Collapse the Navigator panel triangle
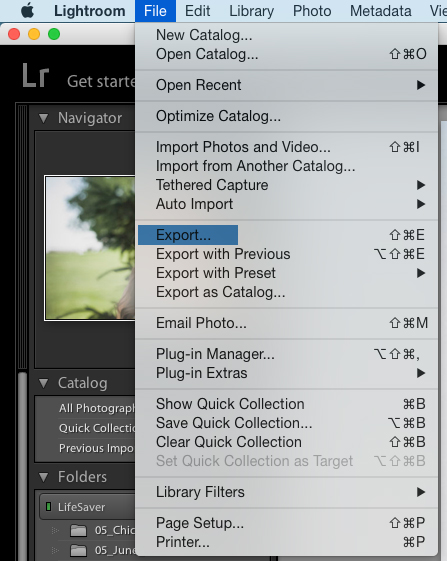The image size is (447, 561). coord(44,118)
